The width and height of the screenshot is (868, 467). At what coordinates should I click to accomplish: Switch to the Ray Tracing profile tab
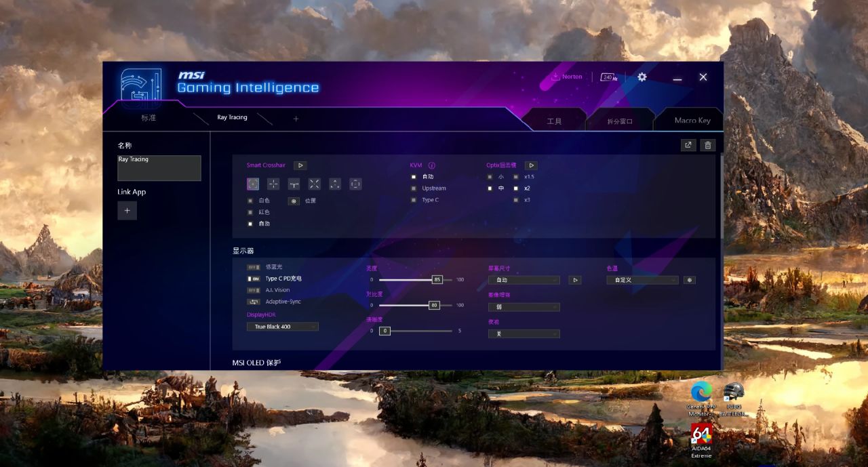click(232, 118)
